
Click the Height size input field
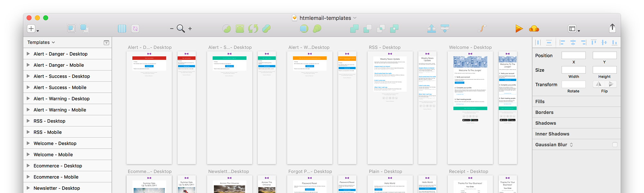[x=605, y=70]
